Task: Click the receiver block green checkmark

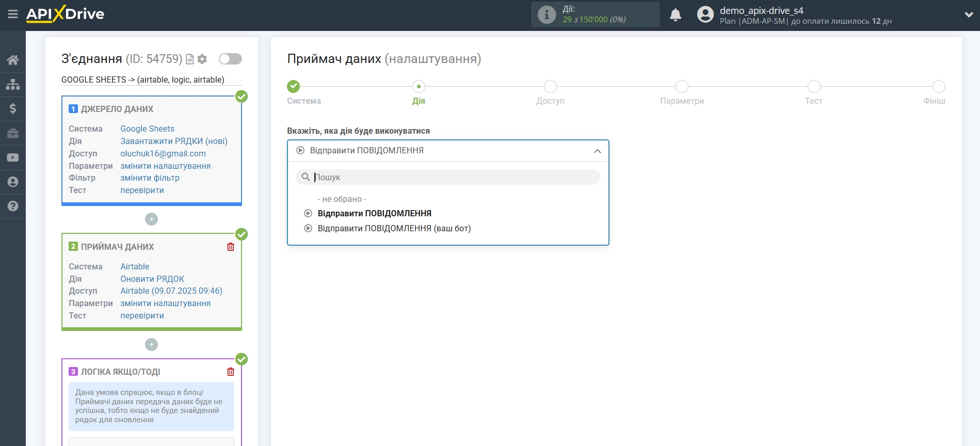Action: point(242,234)
